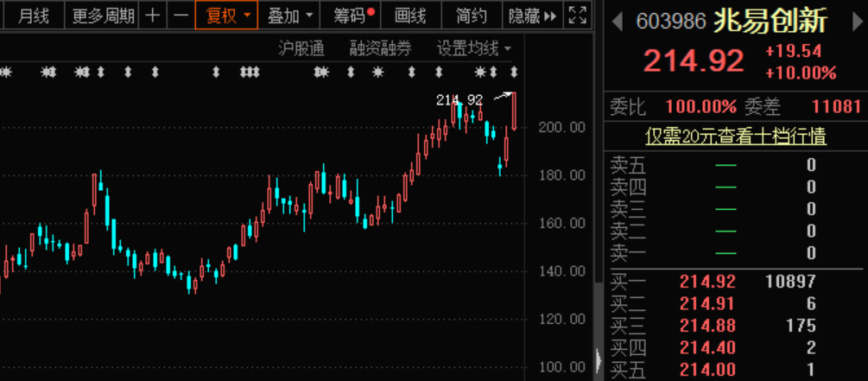Click stock name 兆易创新

point(770,21)
